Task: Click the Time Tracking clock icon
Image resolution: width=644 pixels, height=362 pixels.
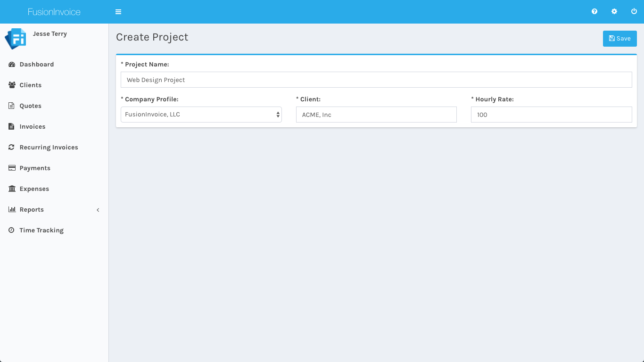Action: pyautogui.click(x=12, y=230)
